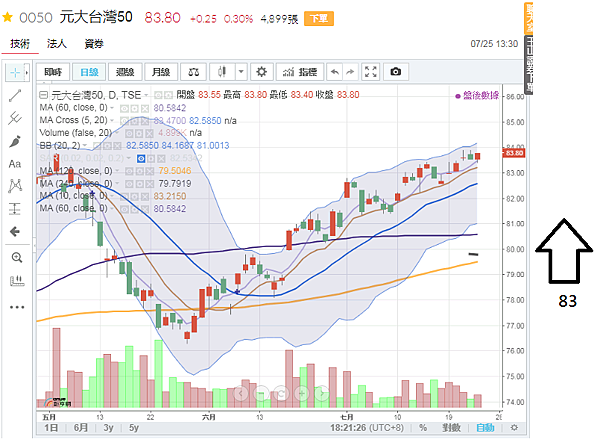
Task: Select the 1日 time range
Action: [x=51, y=428]
